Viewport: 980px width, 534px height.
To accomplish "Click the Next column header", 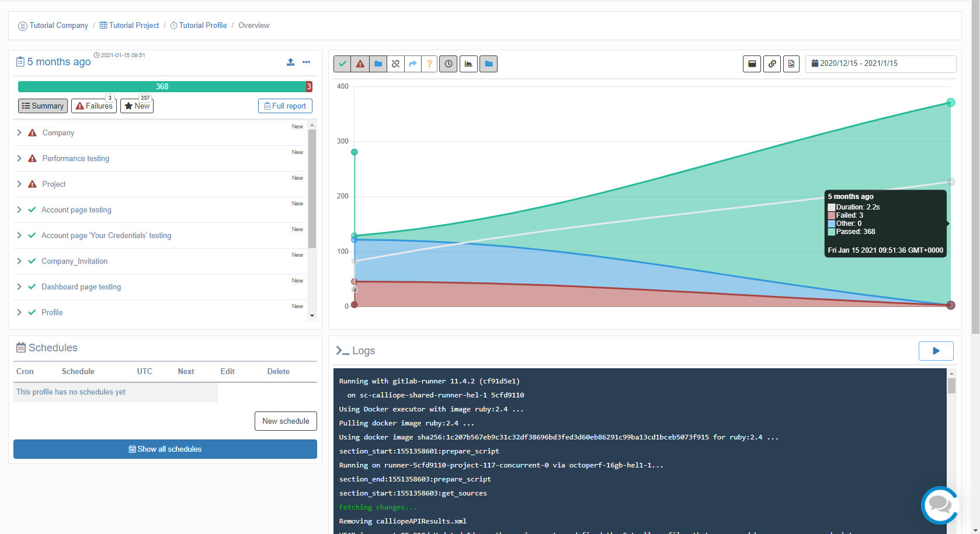I will (186, 371).
